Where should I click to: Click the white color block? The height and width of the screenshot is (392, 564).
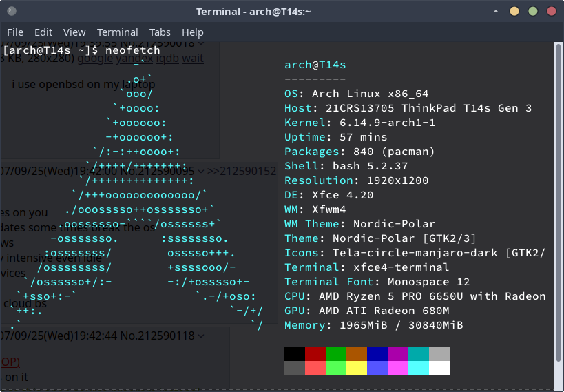[439, 368]
